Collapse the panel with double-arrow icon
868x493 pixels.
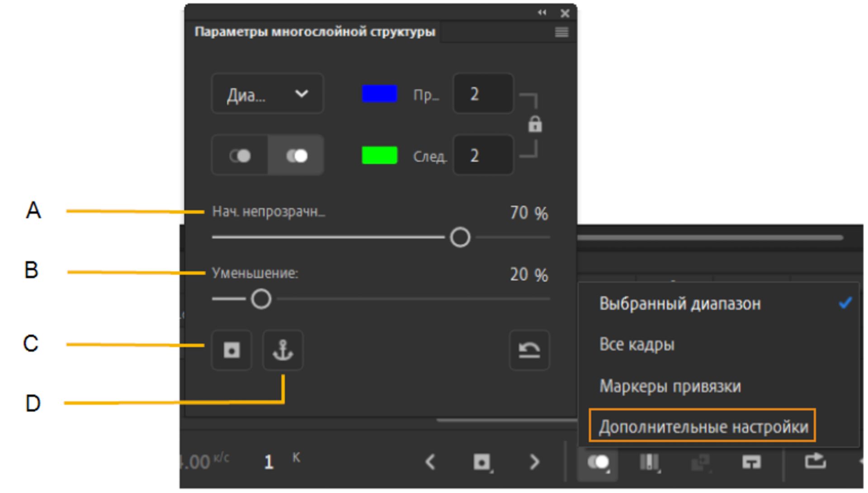542,13
